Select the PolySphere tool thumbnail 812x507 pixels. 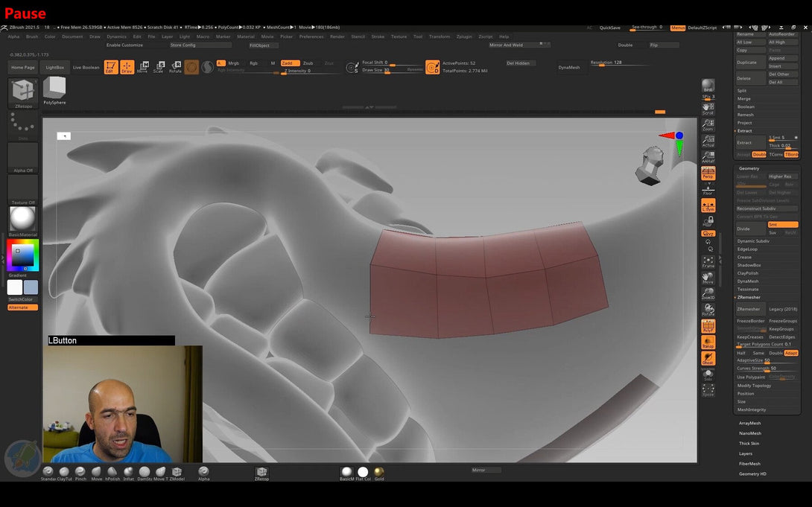(54, 91)
